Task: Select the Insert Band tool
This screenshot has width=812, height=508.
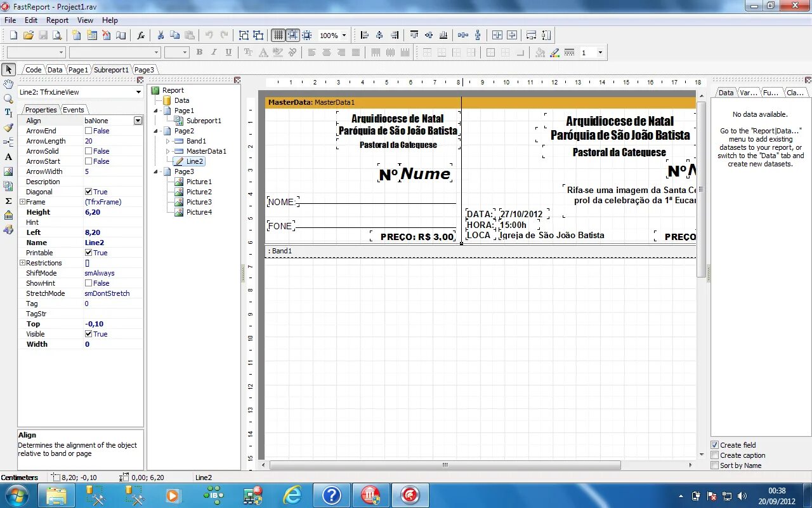Action: [8, 142]
